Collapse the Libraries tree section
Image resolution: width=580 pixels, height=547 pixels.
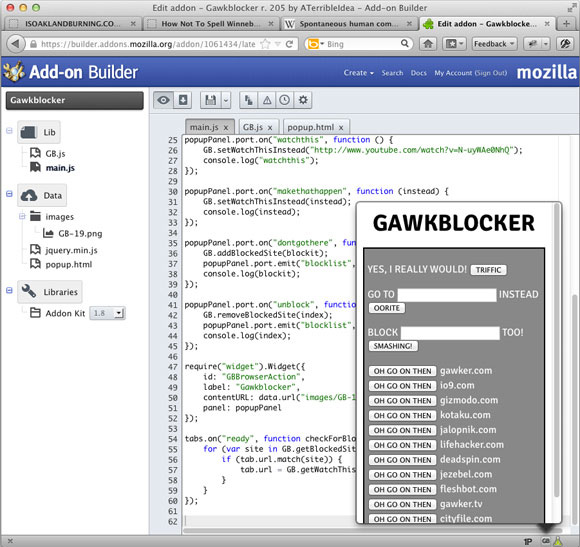pyautogui.click(x=9, y=290)
